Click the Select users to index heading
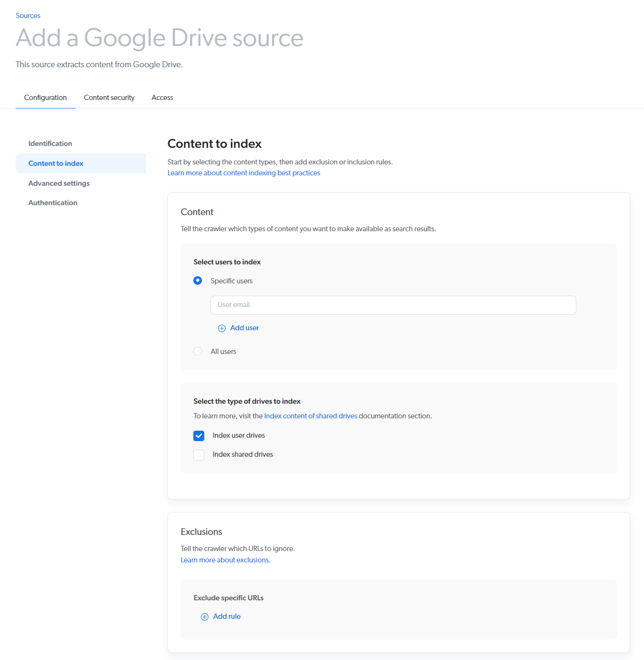This screenshot has width=644, height=660. (227, 262)
